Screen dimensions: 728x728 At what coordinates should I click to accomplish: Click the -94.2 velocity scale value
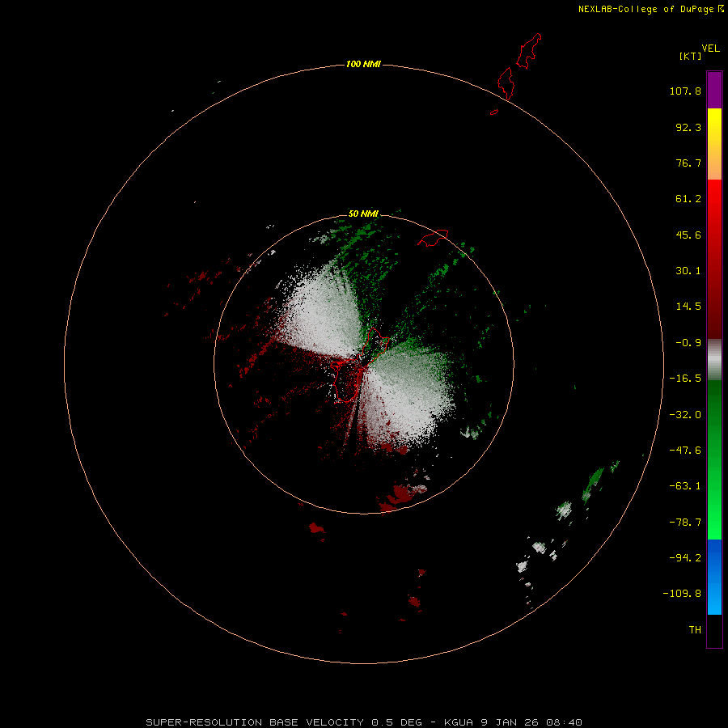point(685,557)
